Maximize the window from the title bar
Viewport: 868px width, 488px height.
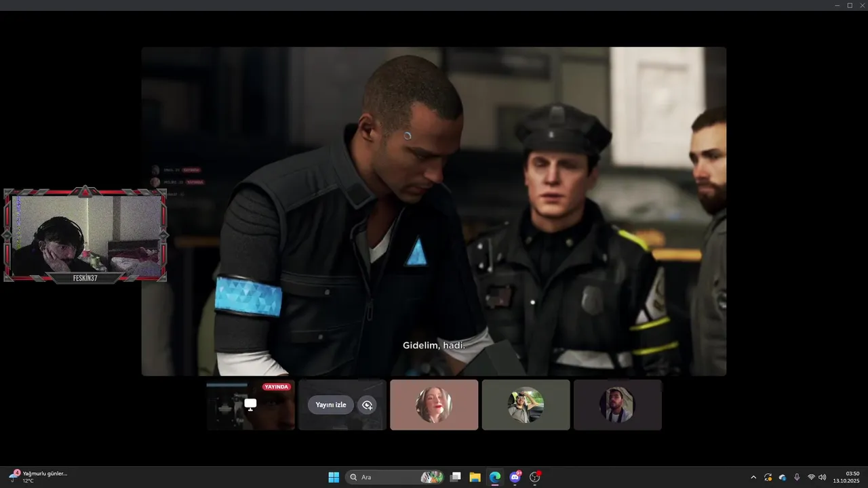[850, 5]
